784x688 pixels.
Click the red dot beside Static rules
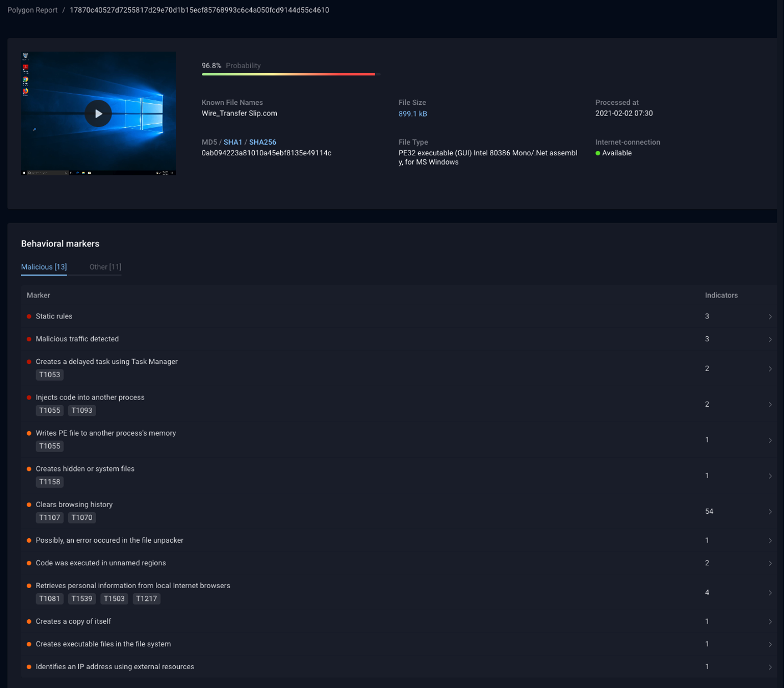pos(29,316)
